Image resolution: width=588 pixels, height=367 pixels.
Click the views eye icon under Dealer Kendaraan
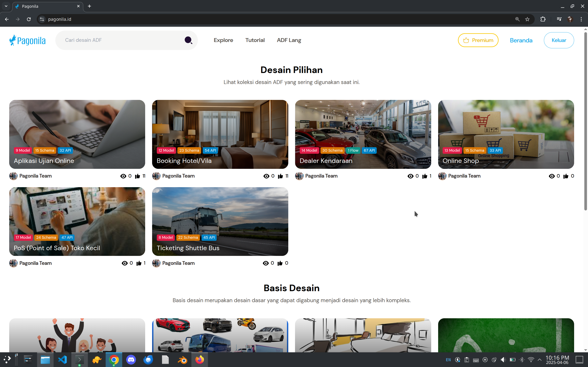click(410, 176)
